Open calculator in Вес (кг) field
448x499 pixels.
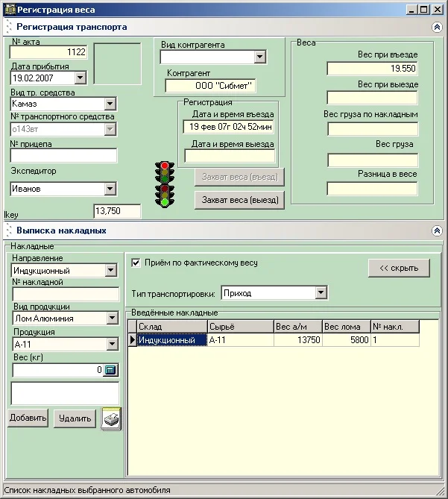[111, 370]
